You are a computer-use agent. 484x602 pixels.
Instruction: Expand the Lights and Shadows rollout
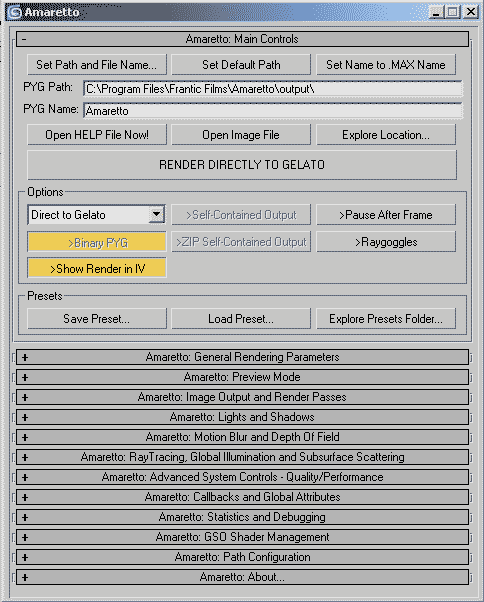(242, 417)
